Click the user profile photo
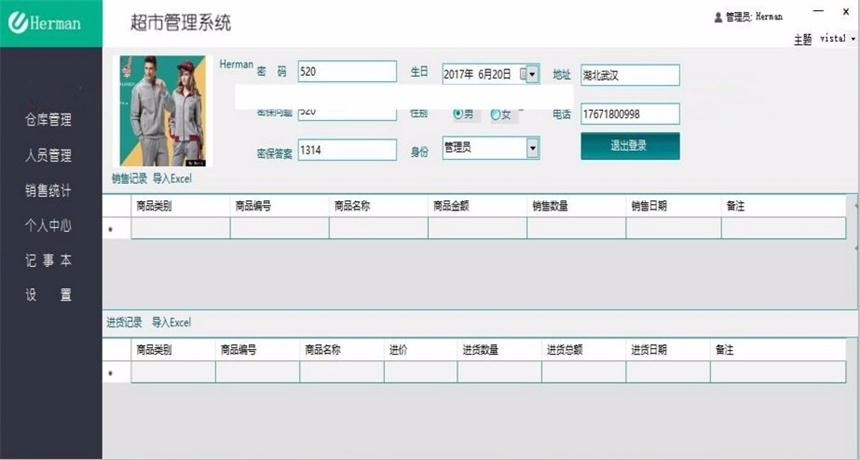 [163, 111]
